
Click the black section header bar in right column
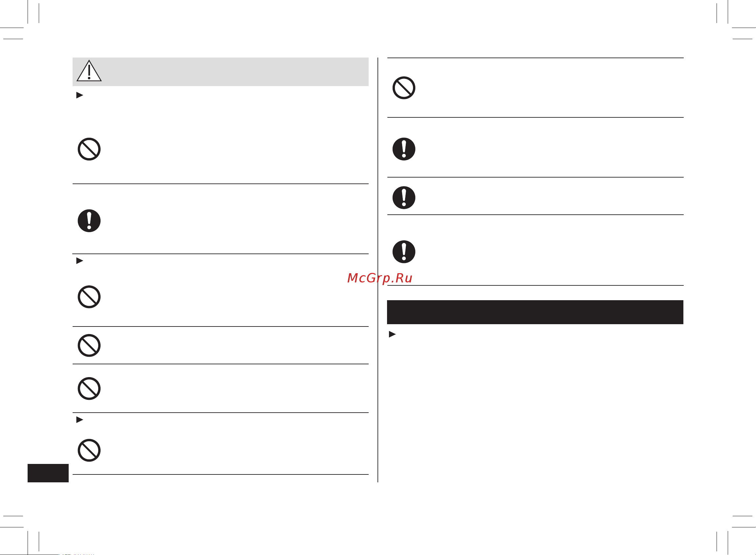coord(535,312)
